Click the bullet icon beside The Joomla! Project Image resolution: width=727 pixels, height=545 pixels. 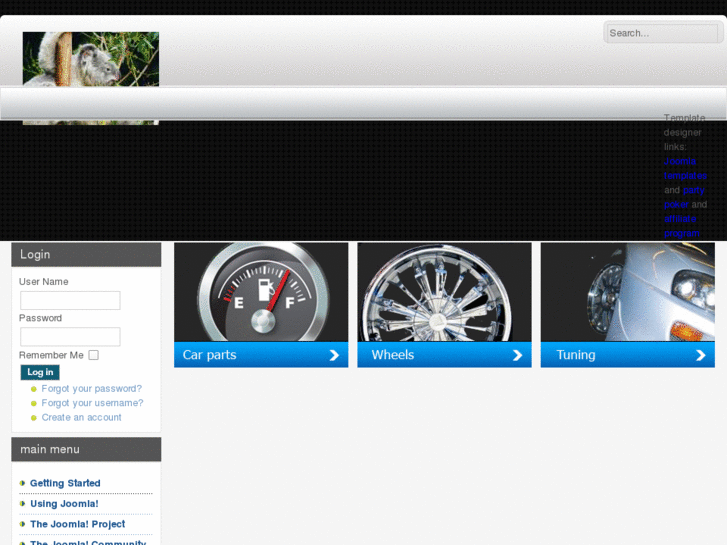pyautogui.click(x=22, y=524)
